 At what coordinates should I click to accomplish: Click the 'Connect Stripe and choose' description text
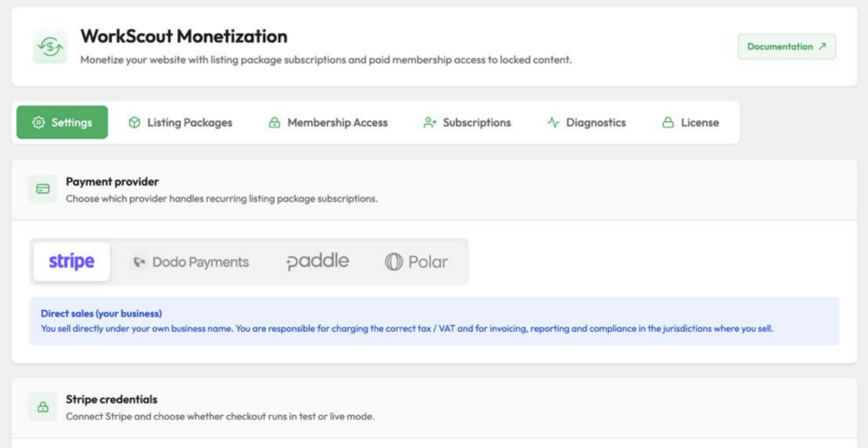220,417
